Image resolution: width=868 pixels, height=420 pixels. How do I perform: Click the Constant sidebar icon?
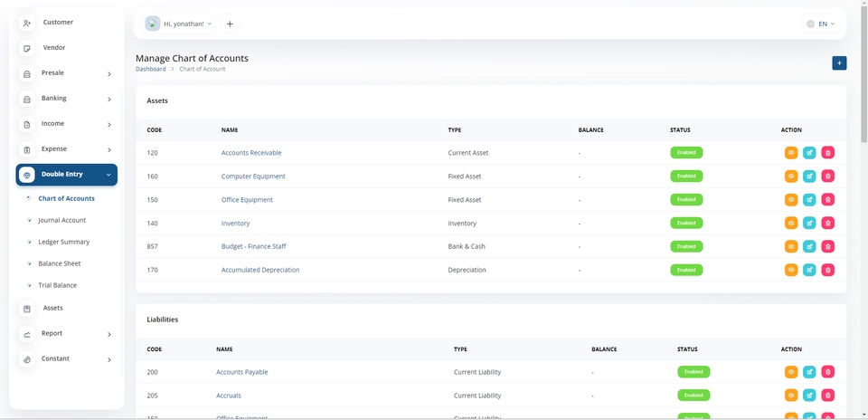coord(26,360)
